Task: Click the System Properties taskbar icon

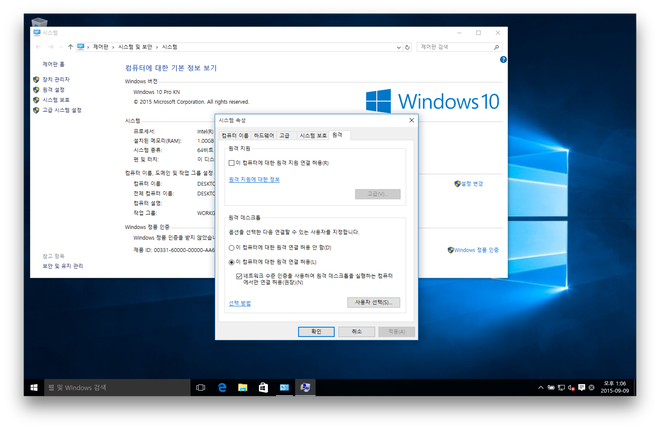Action: click(305, 388)
